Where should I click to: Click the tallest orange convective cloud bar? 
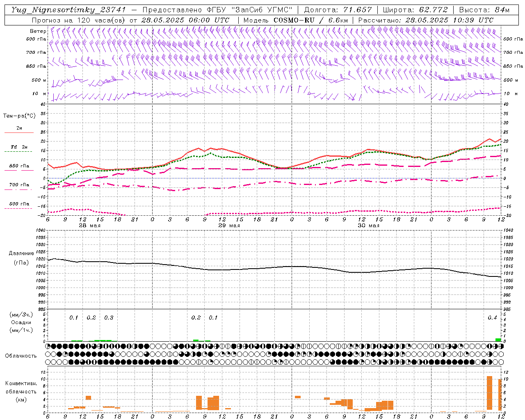489,393
